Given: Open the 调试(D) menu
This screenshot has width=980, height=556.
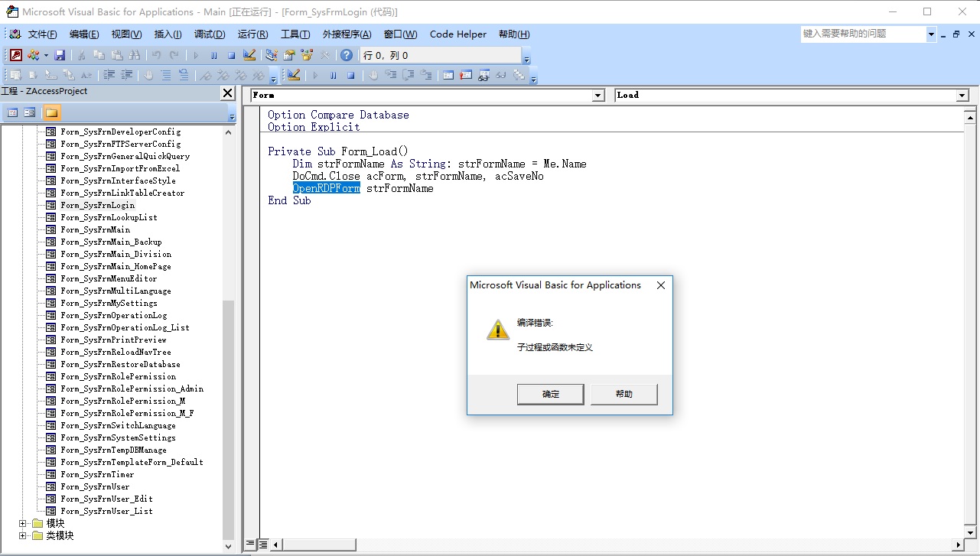Looking at the screenshot, I should pos(210,34).
